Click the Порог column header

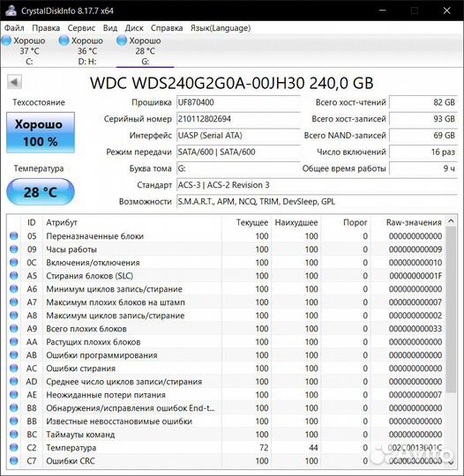(346, 222)
